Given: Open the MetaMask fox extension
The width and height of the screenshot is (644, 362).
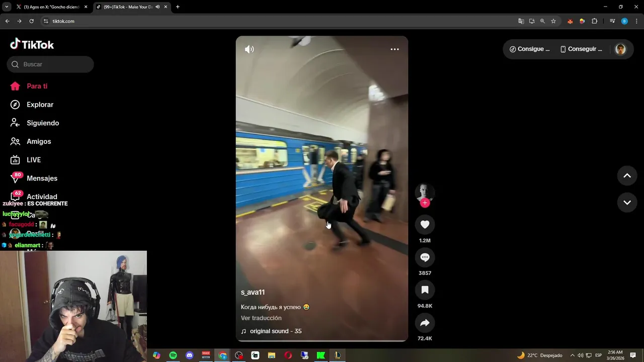Looking at the screenshot, I should click(x=570, y=21).
